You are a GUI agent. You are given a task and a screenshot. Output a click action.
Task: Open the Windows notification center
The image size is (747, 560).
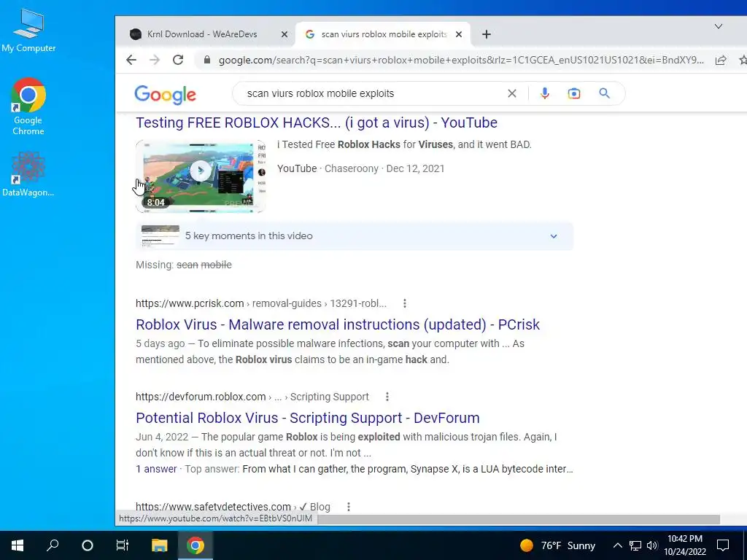point(723,545)
